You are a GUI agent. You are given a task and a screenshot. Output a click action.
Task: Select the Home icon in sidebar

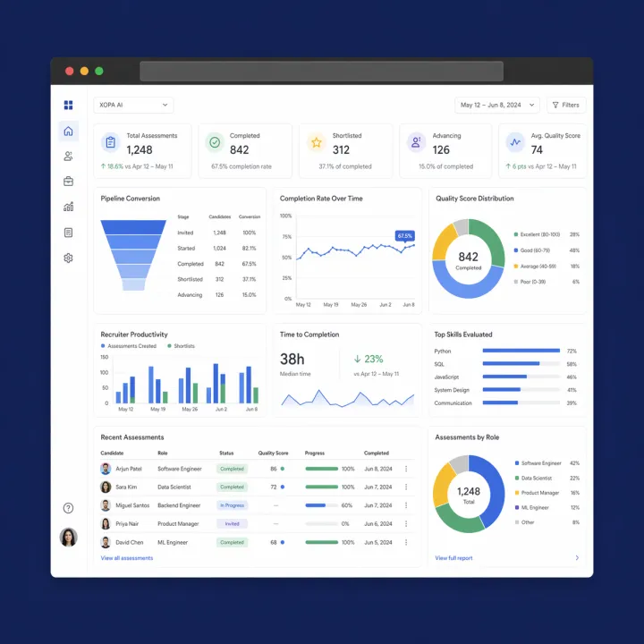(68, 131)
